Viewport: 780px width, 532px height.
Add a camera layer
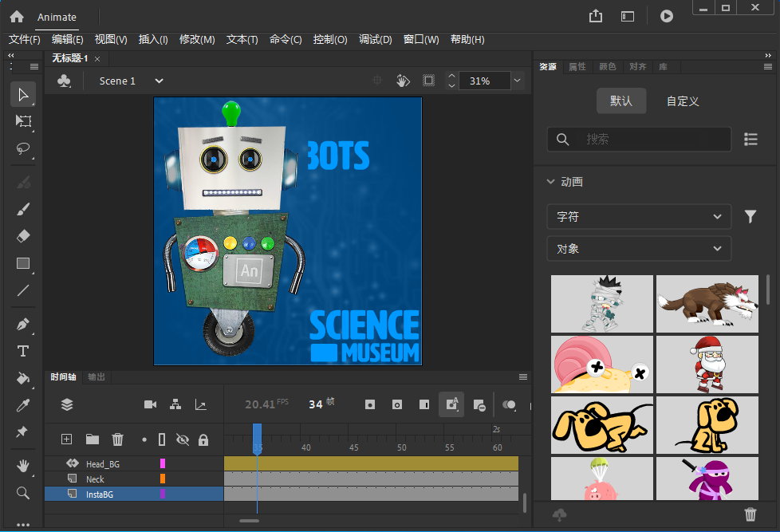point(150,404)
